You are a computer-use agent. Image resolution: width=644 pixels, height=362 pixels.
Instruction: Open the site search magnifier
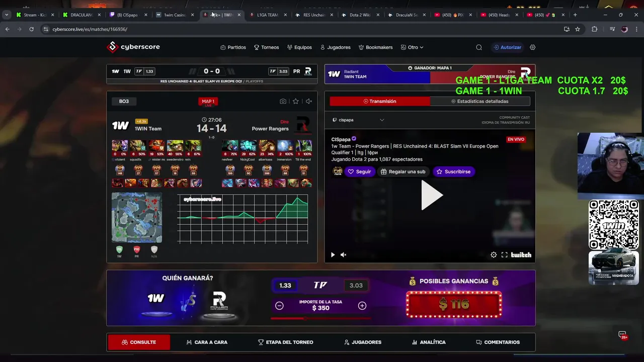click(x=479, y=47)
